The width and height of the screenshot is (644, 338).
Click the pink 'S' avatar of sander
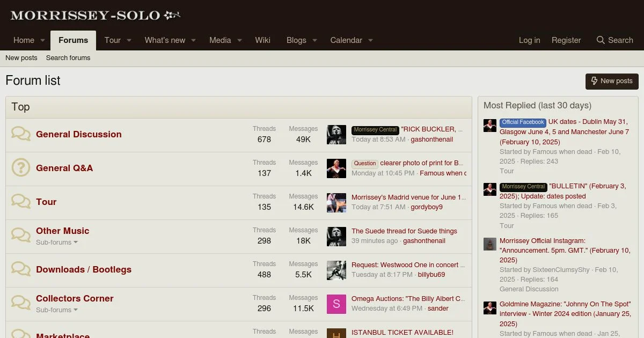tap(336, 304)
